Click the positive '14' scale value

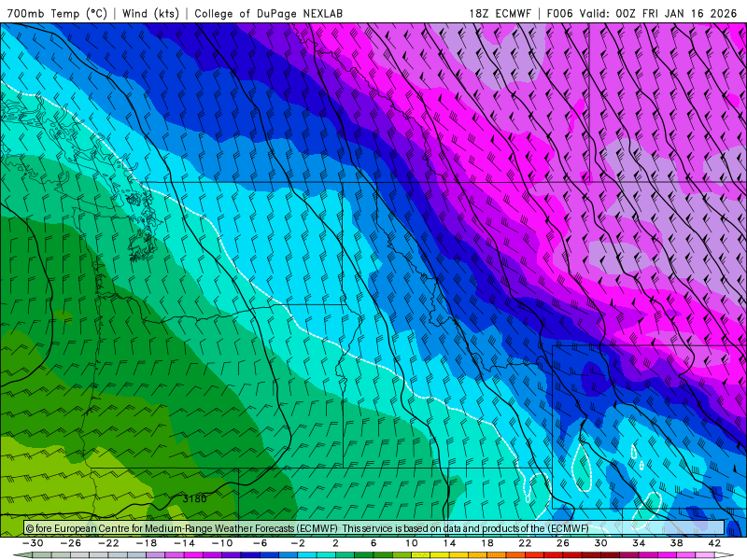(449, 543)
